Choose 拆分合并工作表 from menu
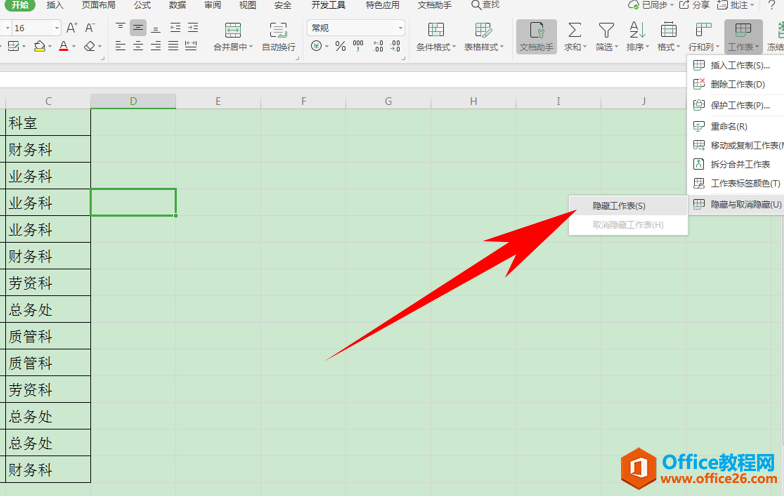The height and width of the screenshot is (496, 784). click(x=736, y=164)
